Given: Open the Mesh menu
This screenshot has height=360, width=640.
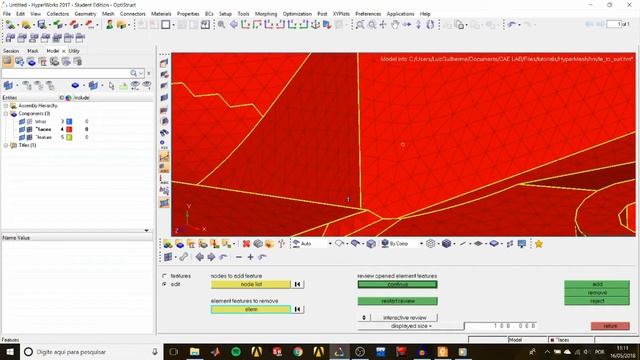Looking at the screenshot, I should (108, 13).
